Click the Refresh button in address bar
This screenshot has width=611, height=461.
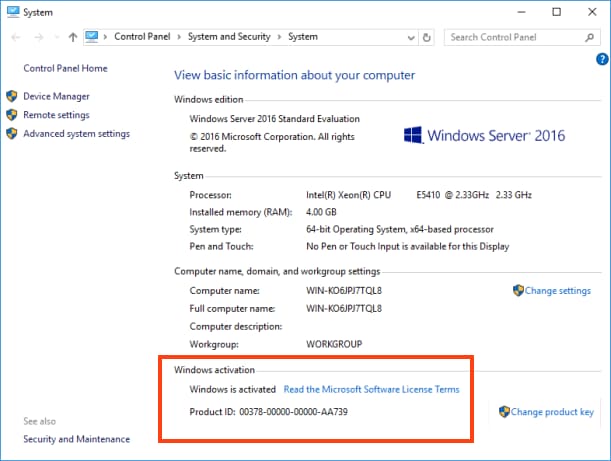click(427, 37)
